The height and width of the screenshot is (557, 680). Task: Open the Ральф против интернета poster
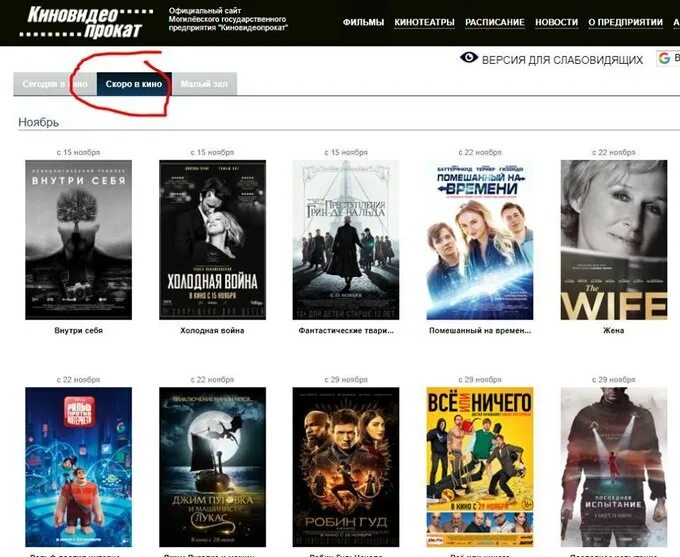pos(78,467)
